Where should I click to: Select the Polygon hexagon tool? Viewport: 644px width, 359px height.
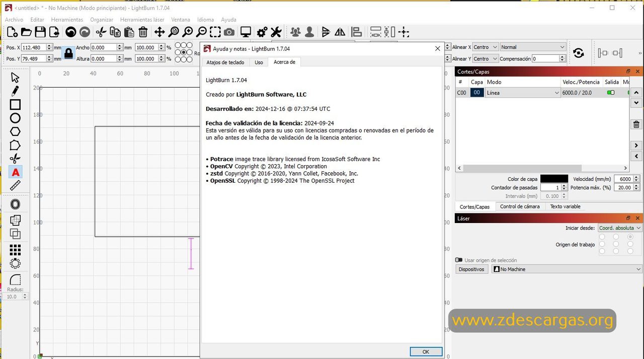click(15, 132)
